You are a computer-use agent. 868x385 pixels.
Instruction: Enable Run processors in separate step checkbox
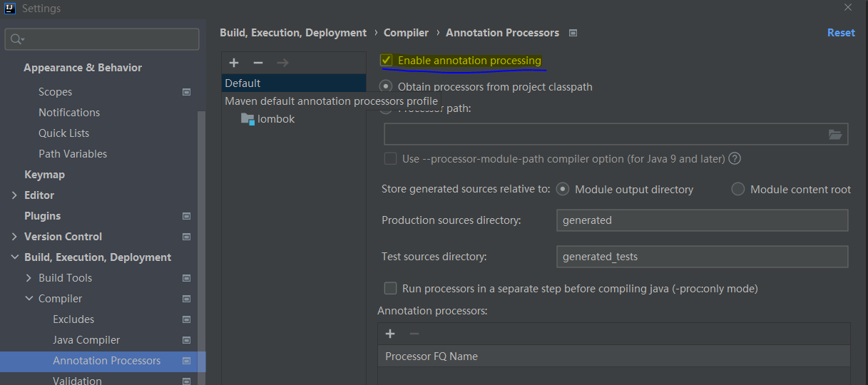(x=391, y=288)
